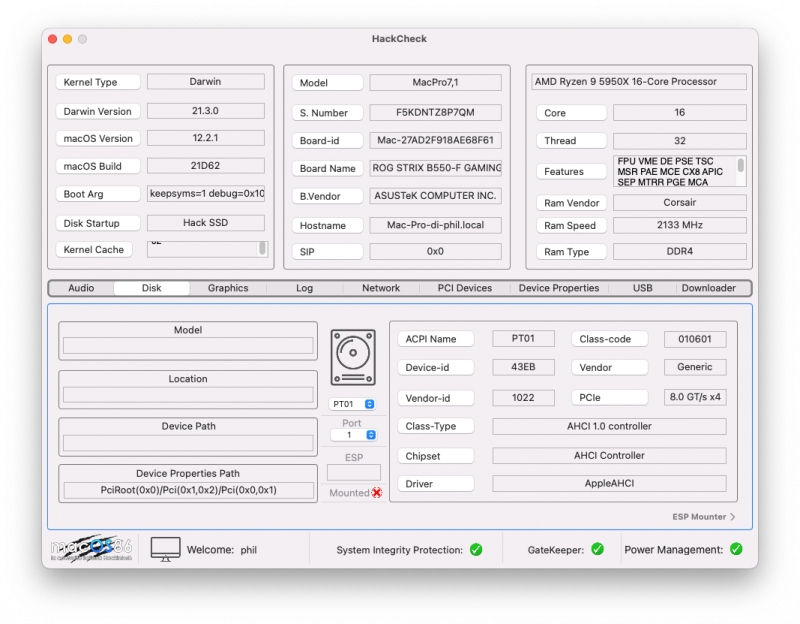This screenshot has width=800, height=624.
Task: Click the Power Management green checkmark icon
Action: [x=736, y=549]
